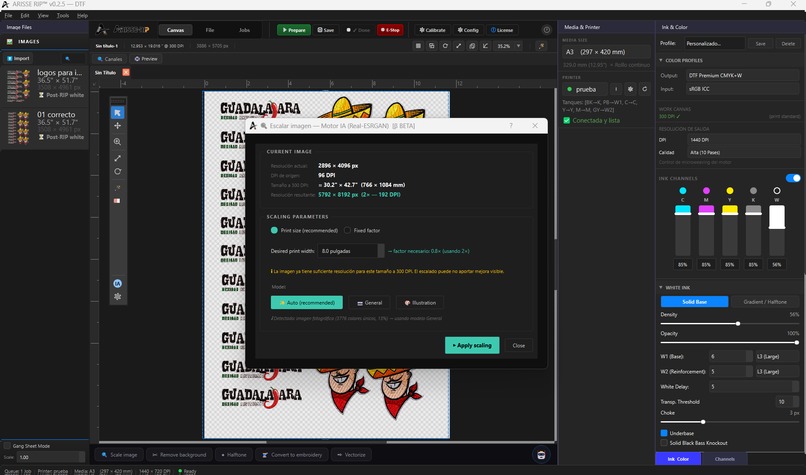Click the magic wand icon in top toolbar
The width and height of the screenshot is (806, 475).
(541, 46)
